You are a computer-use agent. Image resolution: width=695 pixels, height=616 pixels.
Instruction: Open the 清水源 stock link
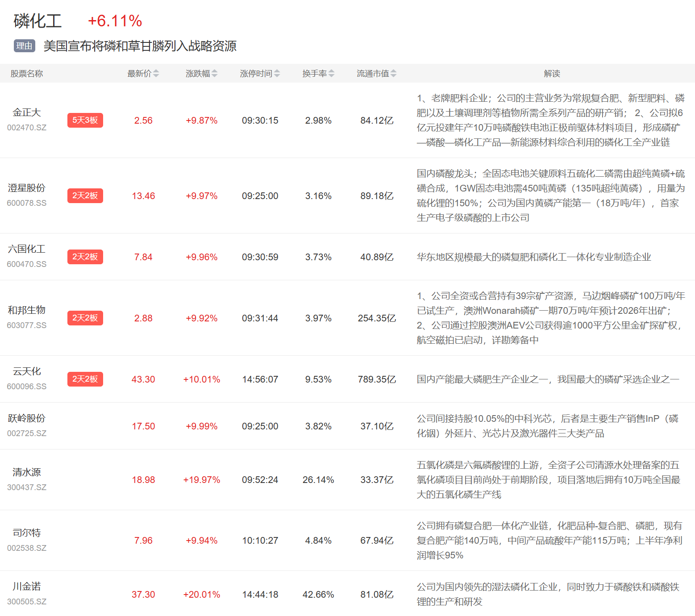click(27, 472)
